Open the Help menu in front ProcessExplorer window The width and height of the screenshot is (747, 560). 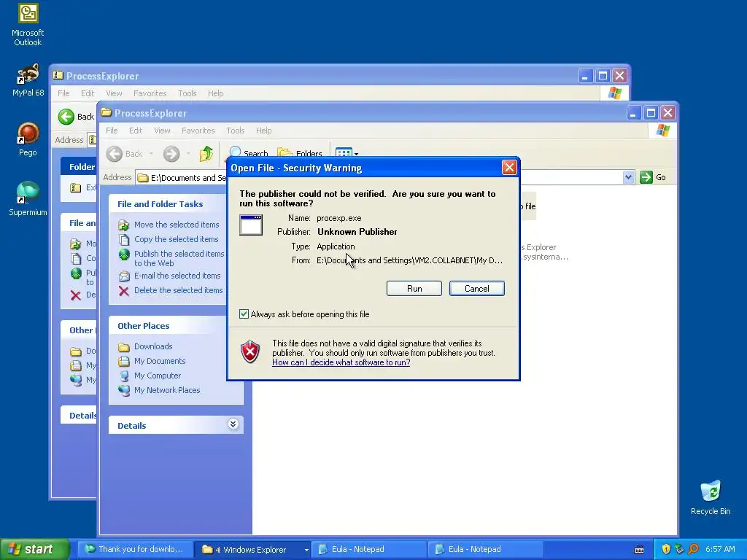click(263, 131)
